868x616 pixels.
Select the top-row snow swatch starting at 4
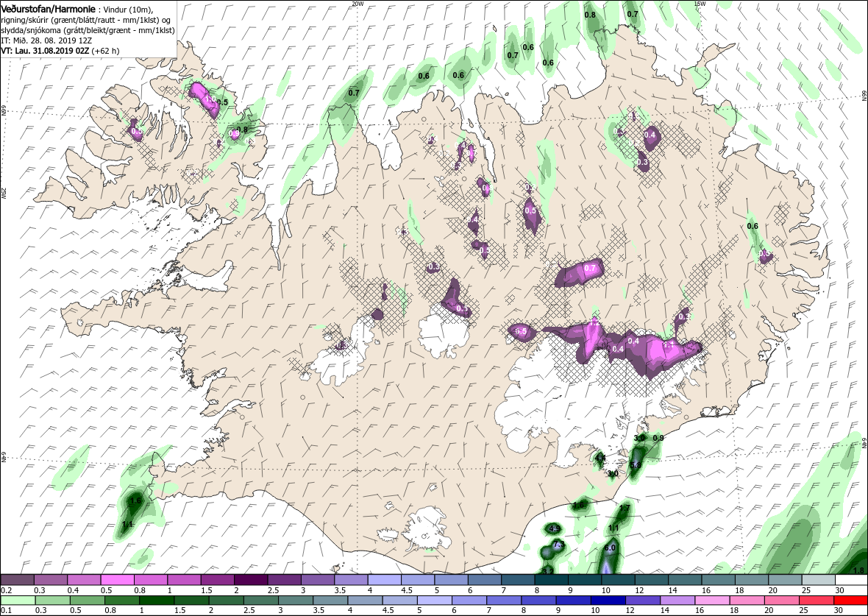(x=384, y=580)
